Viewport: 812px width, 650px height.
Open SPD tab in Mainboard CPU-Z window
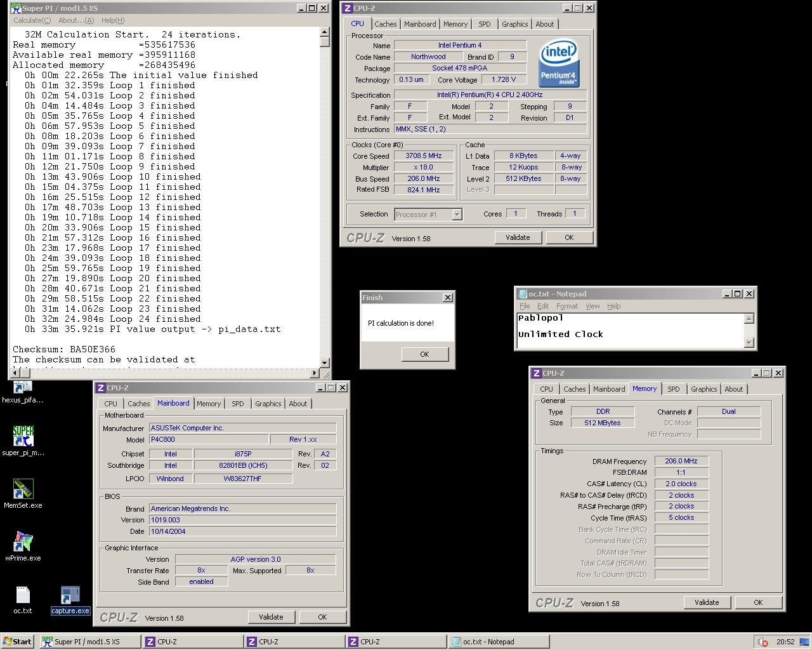coord(238,404)
